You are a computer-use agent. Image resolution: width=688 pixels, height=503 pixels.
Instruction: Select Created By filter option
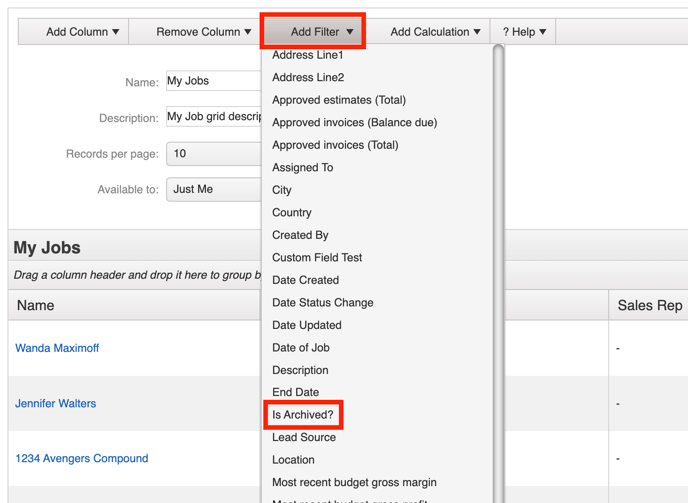300,235
